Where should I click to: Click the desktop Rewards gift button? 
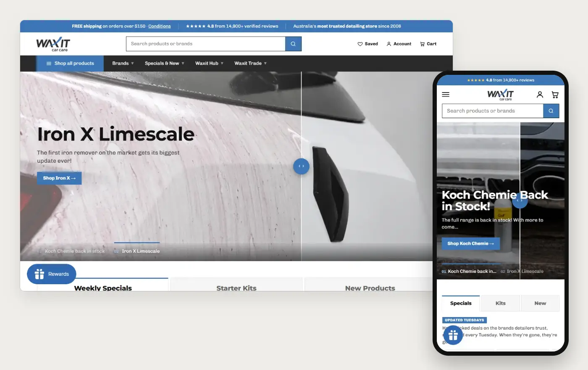point(52,274)
